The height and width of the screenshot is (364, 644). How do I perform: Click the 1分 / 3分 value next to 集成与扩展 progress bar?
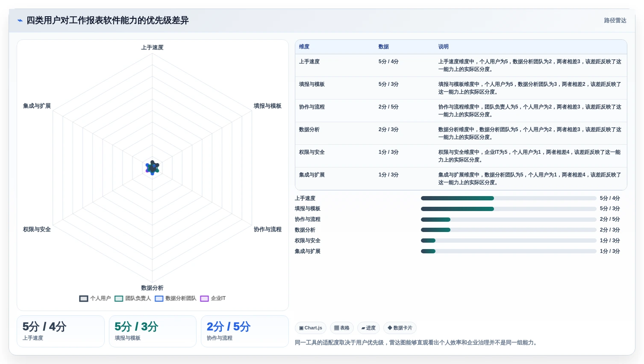(x=610, y=251)
